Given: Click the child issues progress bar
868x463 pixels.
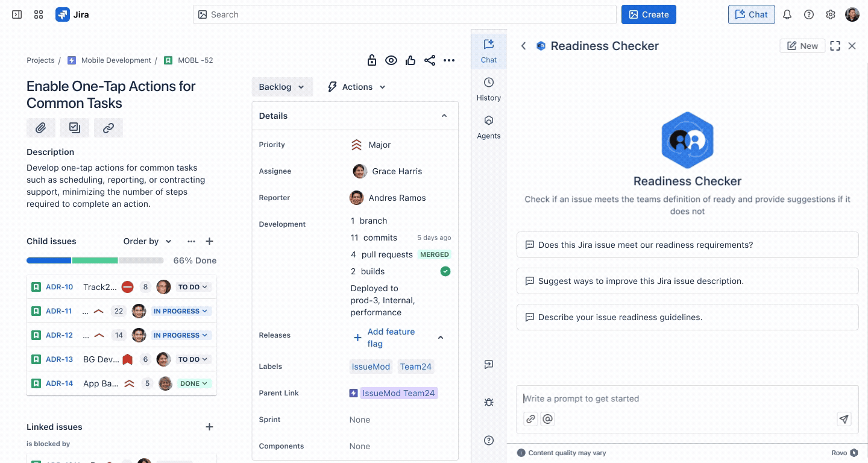Looking at the screenshot, I should tap(95, 260).
